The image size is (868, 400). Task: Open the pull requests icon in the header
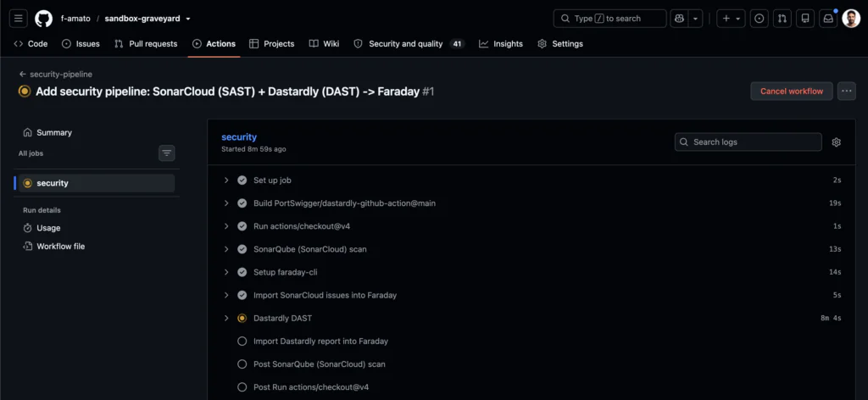[x=782, y=19]
